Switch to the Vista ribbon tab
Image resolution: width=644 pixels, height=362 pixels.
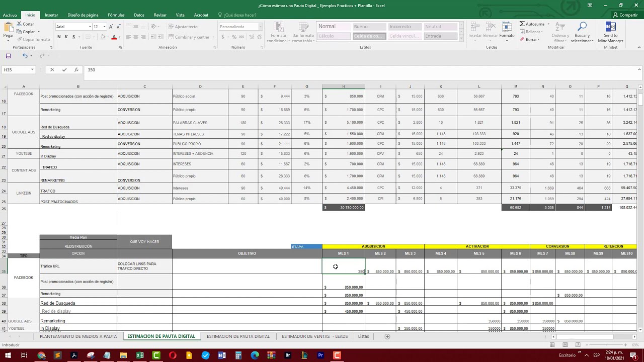click(180, 15)
